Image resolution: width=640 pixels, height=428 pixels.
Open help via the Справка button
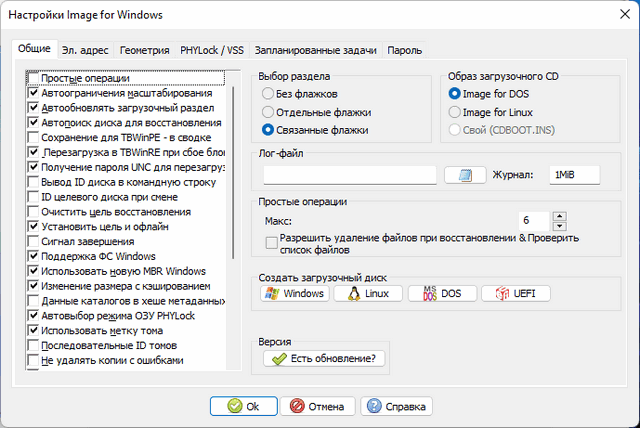(397, 406)
